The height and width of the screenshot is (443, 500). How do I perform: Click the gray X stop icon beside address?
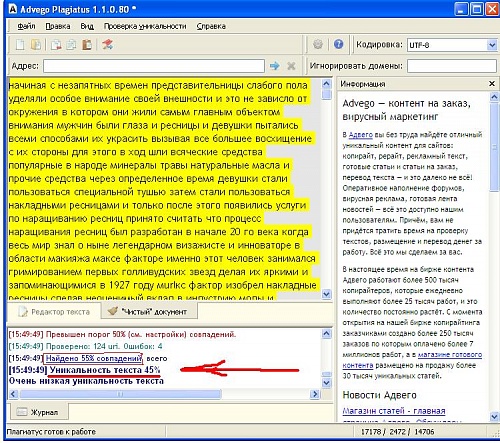pos(291,66)
